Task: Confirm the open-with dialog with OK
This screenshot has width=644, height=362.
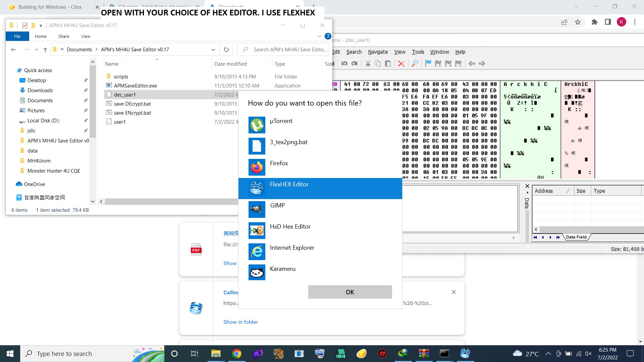Action: 350,292
